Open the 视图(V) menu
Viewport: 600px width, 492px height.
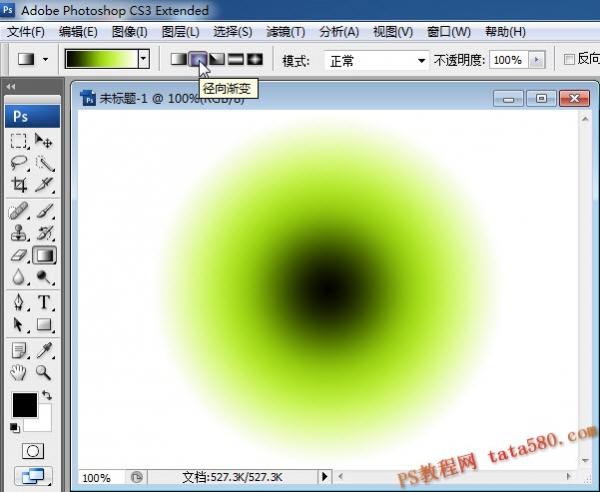click(x=393, y=32)
